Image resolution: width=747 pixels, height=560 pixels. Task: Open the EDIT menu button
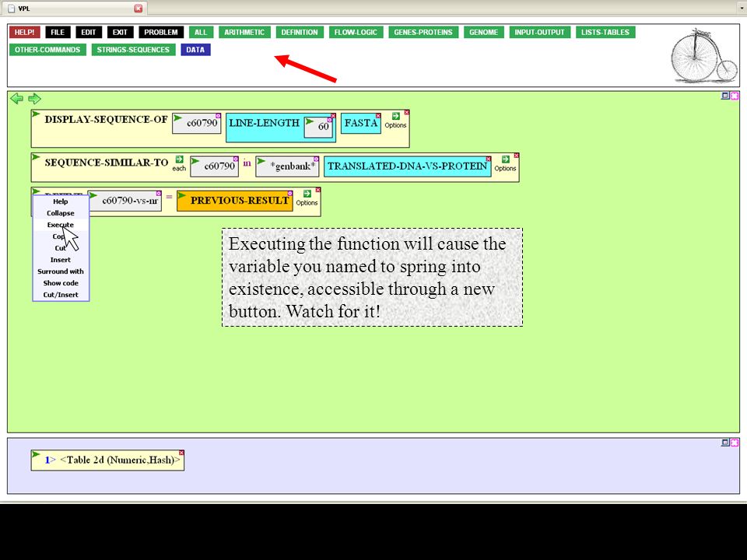click(x=89, y=32)
